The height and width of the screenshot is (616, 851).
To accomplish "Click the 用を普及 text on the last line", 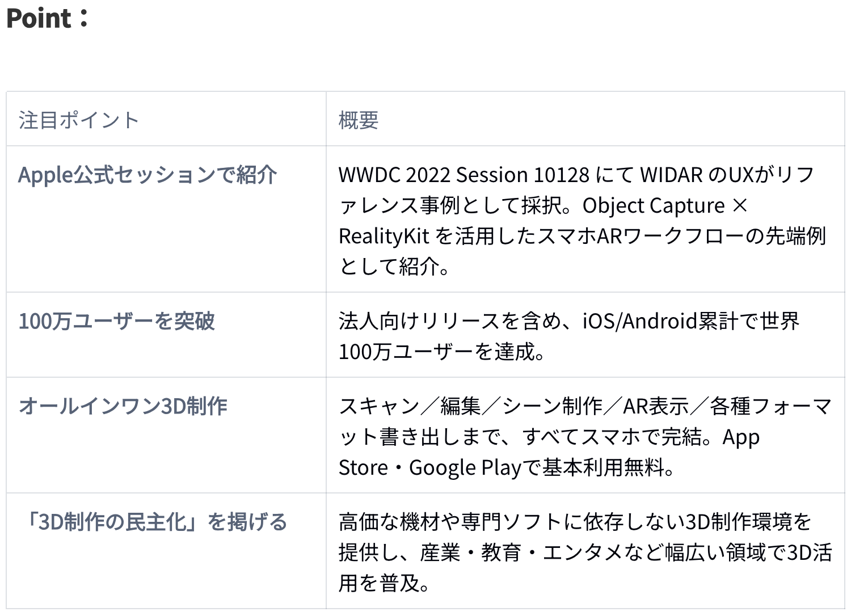I will [x=379, y=583].
